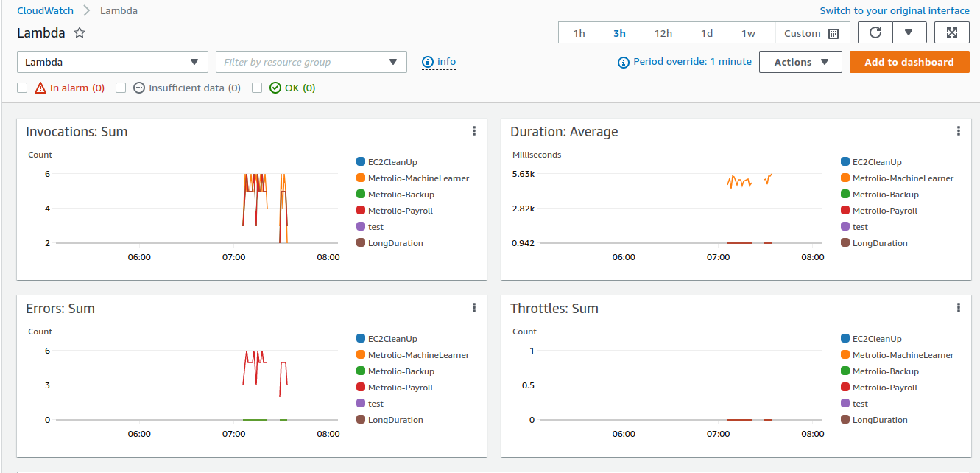Open the Actions dropdown menu

(x=800, y=62)
